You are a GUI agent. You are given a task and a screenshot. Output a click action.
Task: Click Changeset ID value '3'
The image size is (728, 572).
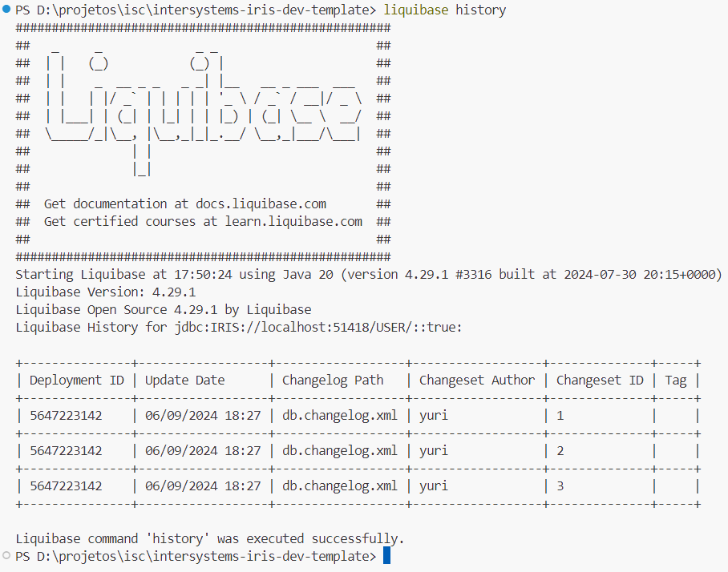(560, 485)
